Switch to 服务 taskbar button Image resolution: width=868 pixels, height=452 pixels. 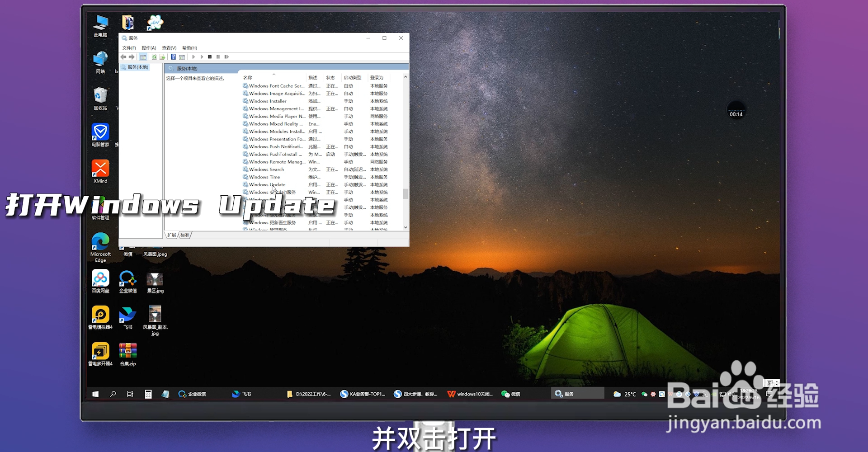tap(578, 394)
